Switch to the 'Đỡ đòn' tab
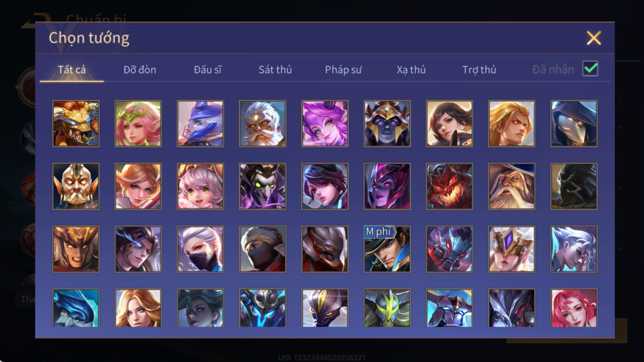Viewport: 644px width, 362px height. click(140, 70)
